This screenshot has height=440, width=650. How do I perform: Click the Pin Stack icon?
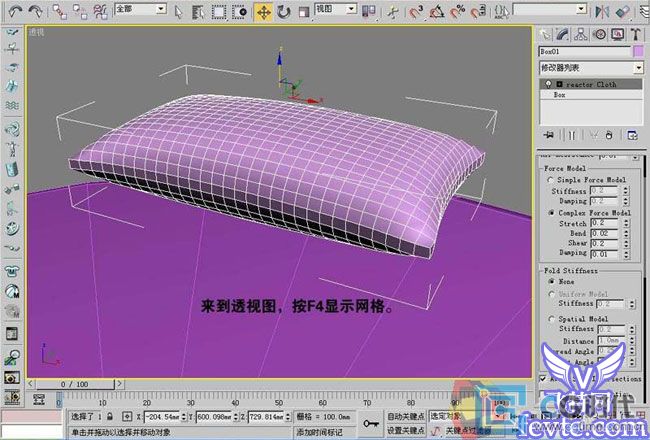(549, 135)
